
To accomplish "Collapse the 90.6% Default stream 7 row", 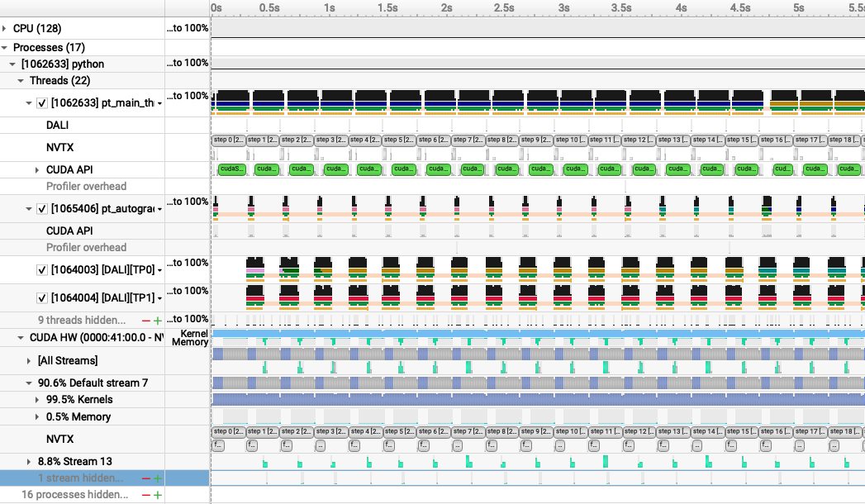I will coord(29,383).
